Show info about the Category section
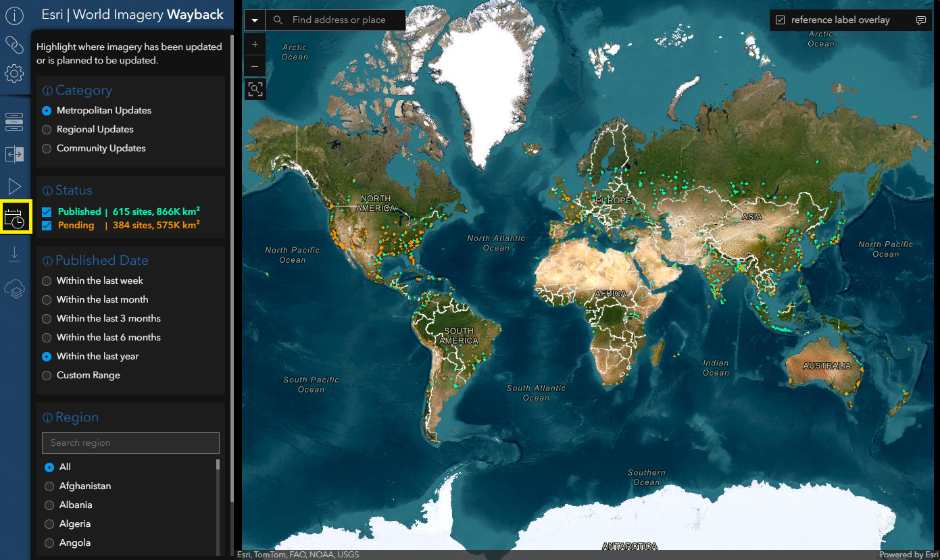The width and height of the screenshot is (940, 560). tap(47, 91)
